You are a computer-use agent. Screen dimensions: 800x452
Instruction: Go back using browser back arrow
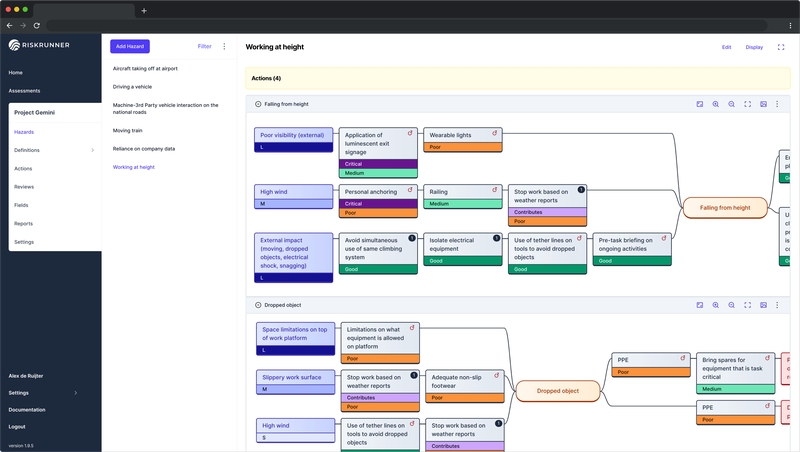tap(9, 26)
